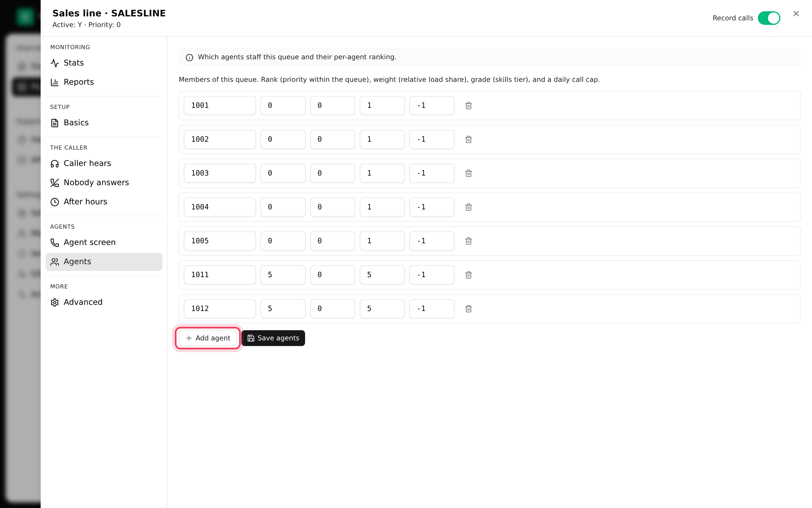This screenshot has width=812, height=508.
Task: Delete agent 1011 row trash icon
Action: tap(468, 275)
